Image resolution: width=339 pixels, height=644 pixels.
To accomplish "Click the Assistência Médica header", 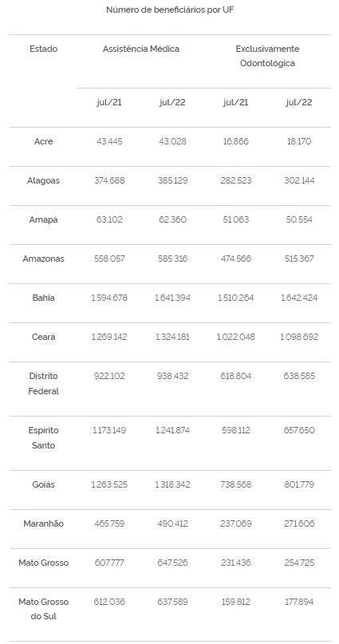I will pyautogui.click(x=140, y=49).
